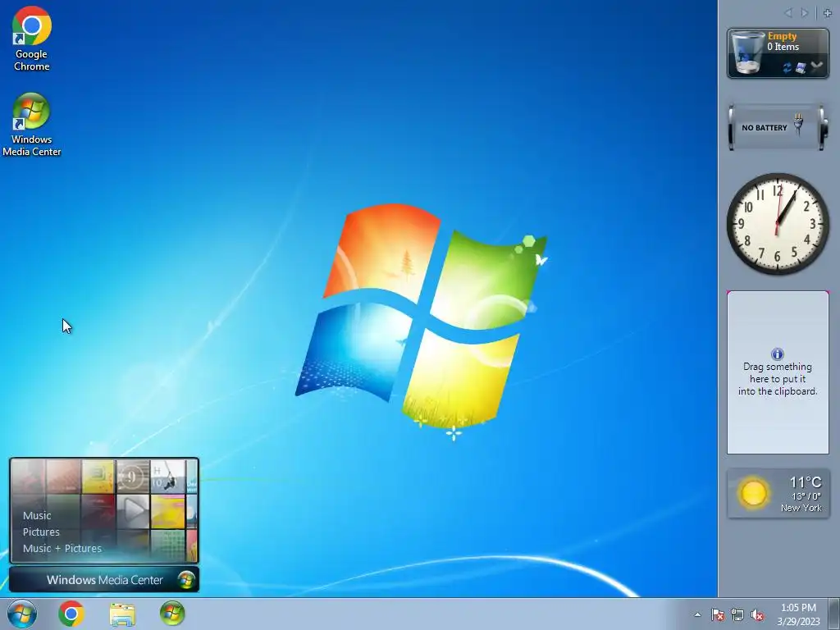Click the 0 Items text in Recycle Bin gadget
This screenshot has width=840, height=630.
pyautogui.click(x=783, y=47)
